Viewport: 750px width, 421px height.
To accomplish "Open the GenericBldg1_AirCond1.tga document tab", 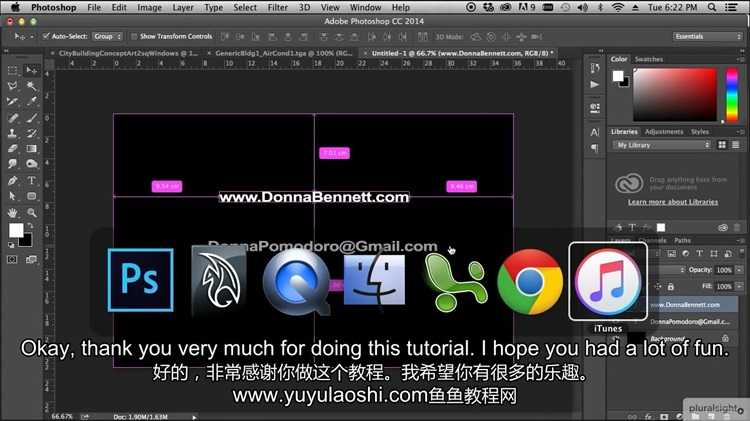I will [x=284, y=53].
